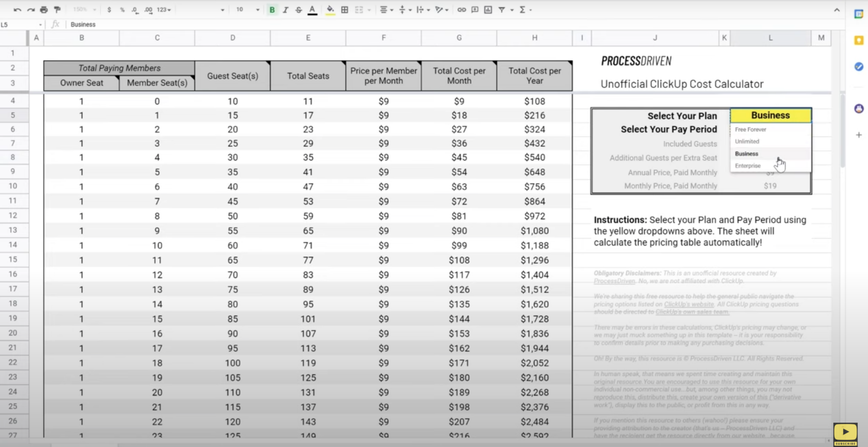Open text wrapping dropdown

[423, 10]
